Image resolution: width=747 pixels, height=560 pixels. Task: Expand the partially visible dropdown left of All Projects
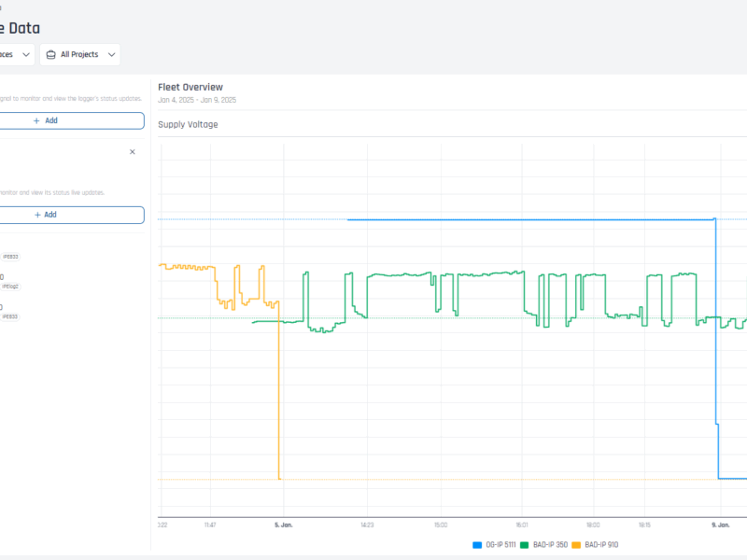17,55
